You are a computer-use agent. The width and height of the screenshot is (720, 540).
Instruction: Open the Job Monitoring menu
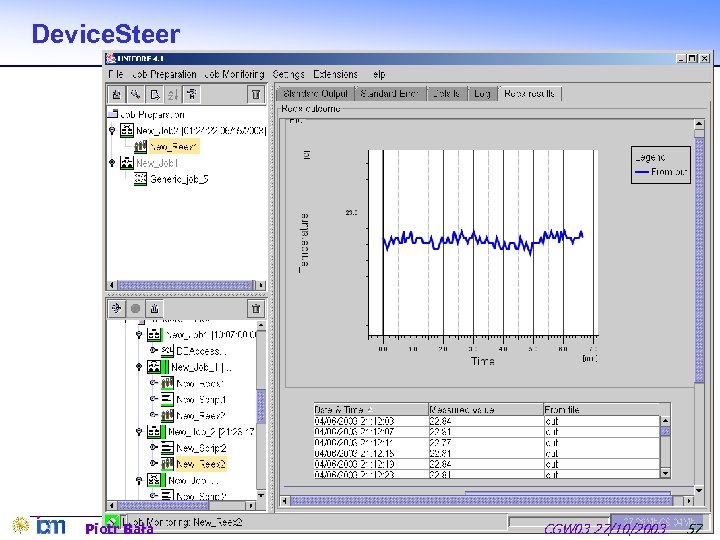(234, 74)
